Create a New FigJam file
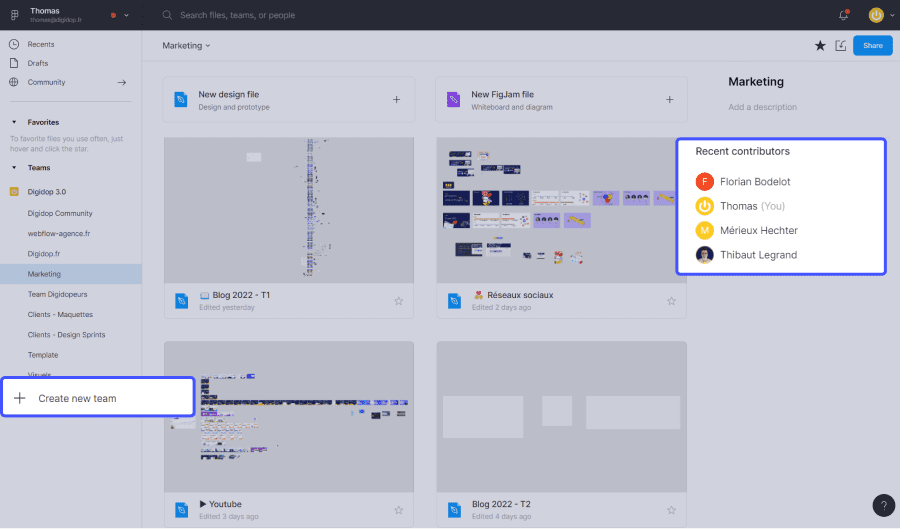The image size is (900, 529). pyautogui.click(x=561, y=100)
